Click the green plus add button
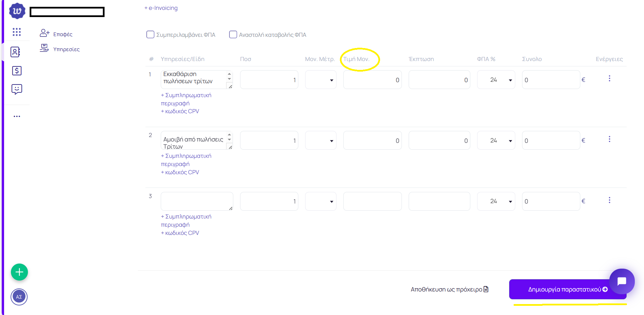Screen dimensions: 644x315 19,272
